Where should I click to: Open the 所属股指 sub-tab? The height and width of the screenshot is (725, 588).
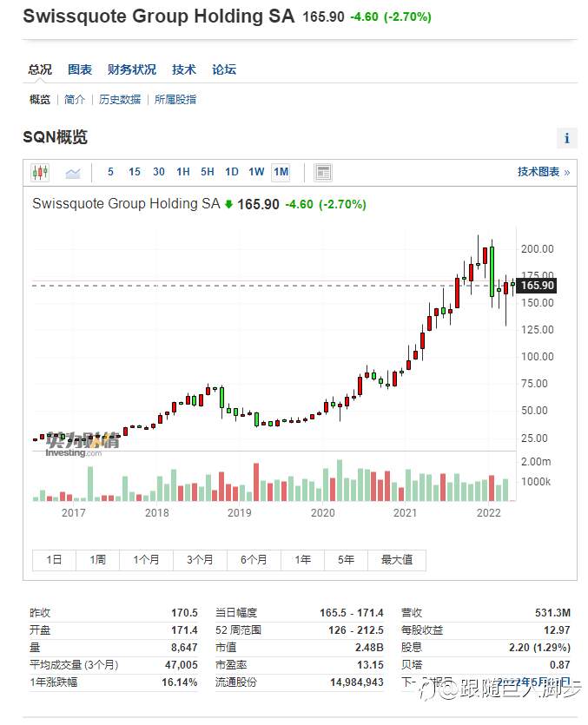point(175,99)
